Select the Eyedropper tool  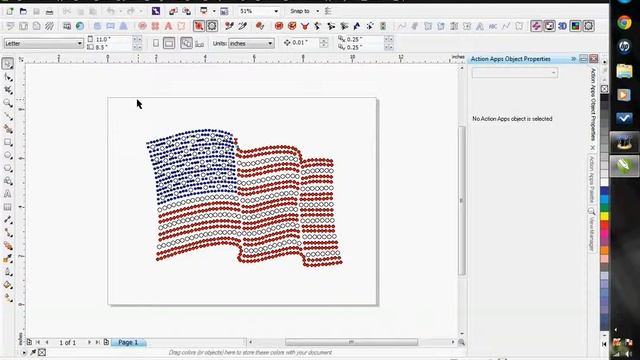click(x=7, y=259)
